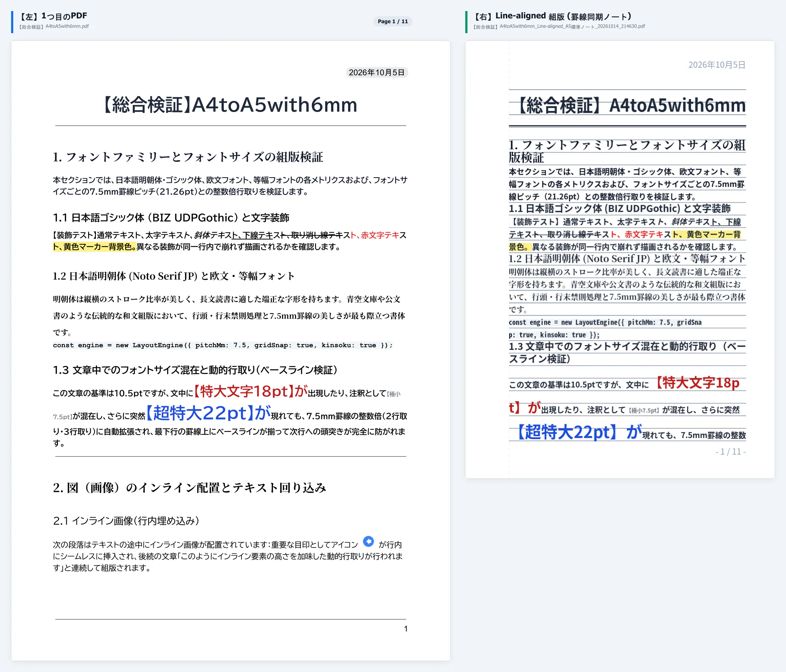Viewport: 786px width, 672px height.
Task: Click the const engine code line in left PDF
Action: 223,345
